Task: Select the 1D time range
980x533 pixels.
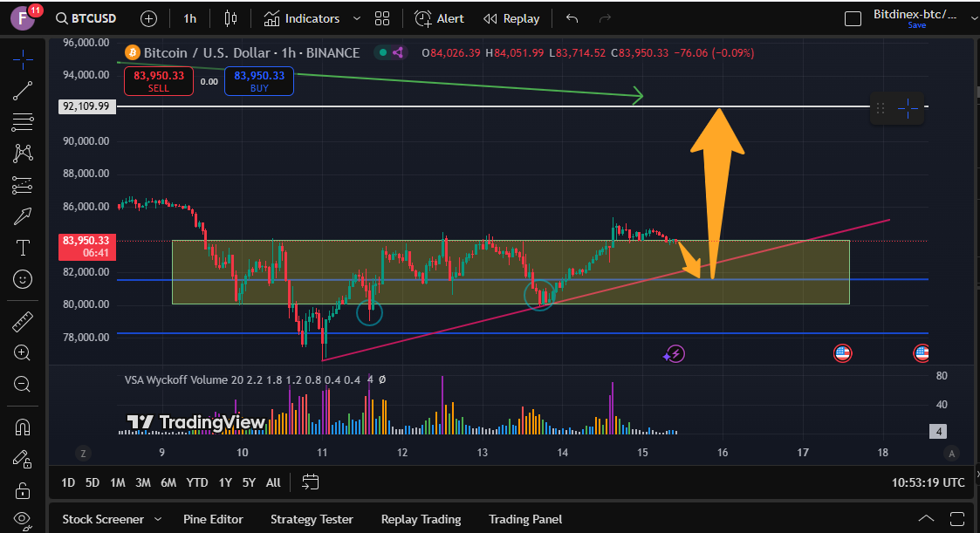Action: pos(68,482)
